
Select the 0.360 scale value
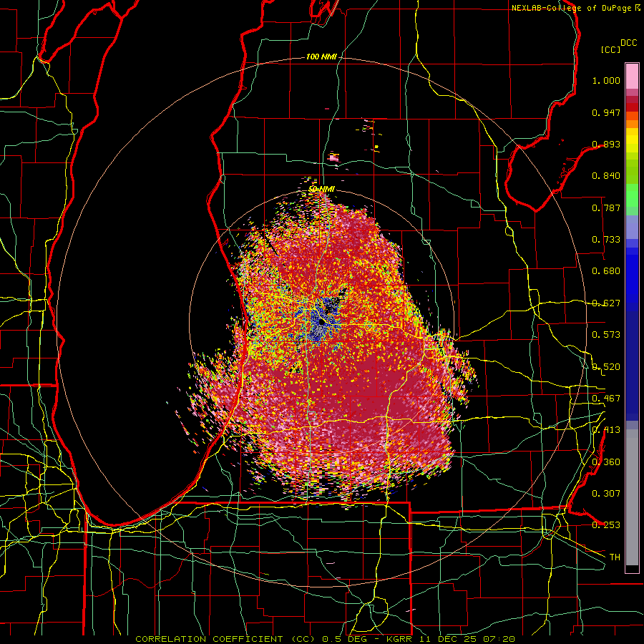pos(606,462)
